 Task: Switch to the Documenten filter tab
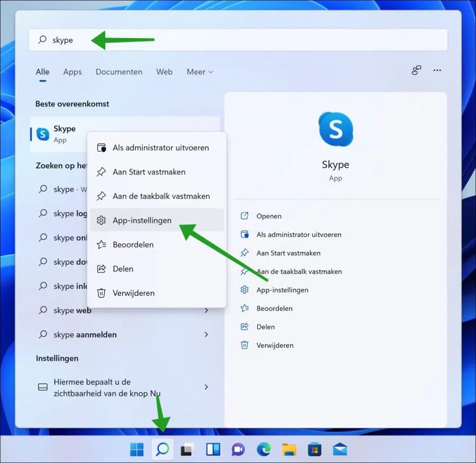(x=119, y=72)
